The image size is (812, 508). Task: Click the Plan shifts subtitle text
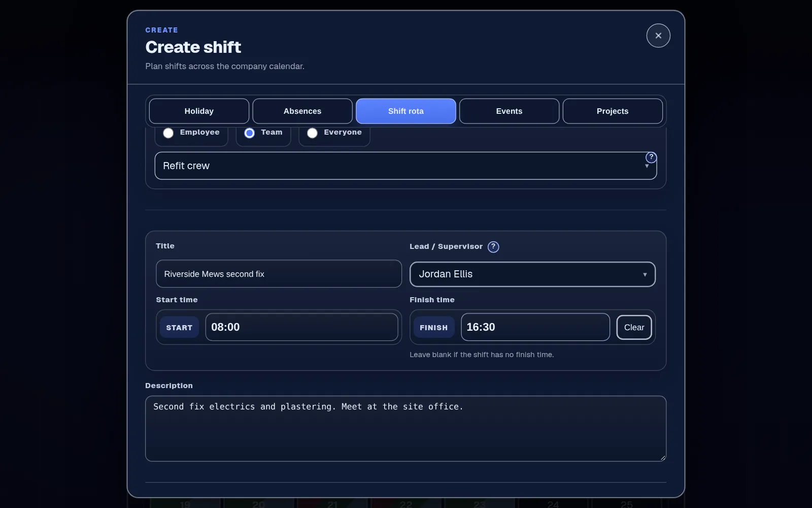pos(225,66)
